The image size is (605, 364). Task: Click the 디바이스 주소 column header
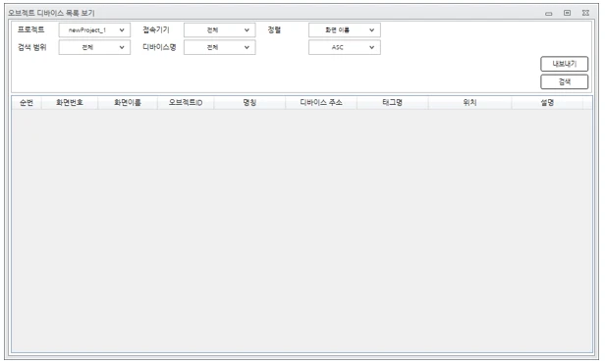coord(321,103)
